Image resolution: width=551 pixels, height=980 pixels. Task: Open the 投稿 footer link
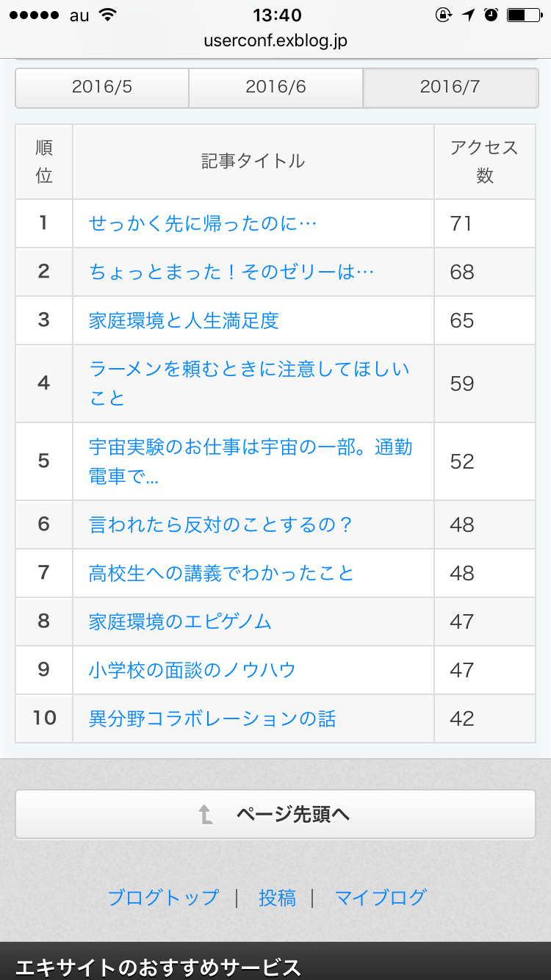[x=277, y=898]
